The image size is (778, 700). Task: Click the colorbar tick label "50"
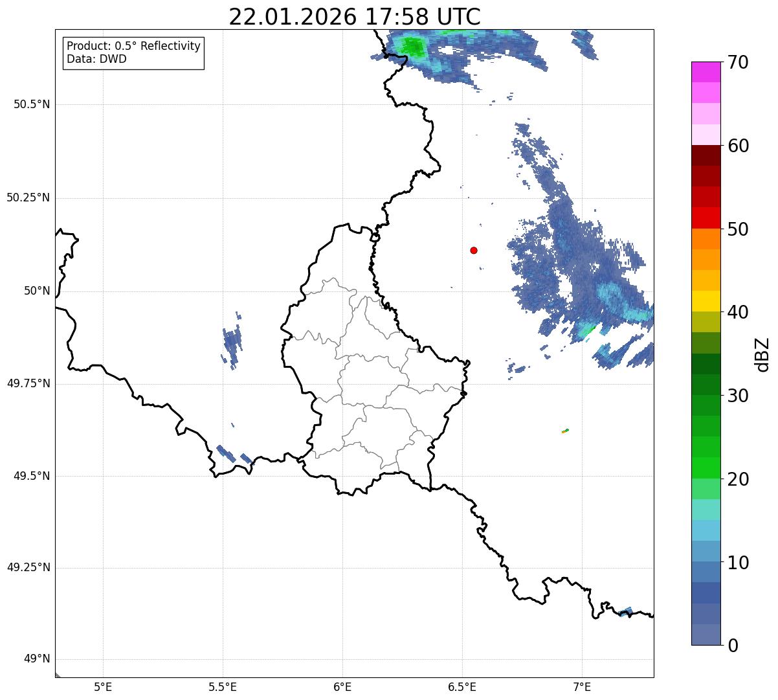coord(738,229)
